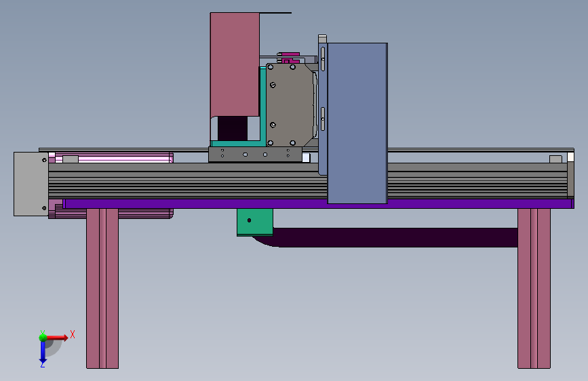Select the gray-brown motor mounting plate with screws
Image resolution: width=588 pixels, height=381 pixels.
290,105
